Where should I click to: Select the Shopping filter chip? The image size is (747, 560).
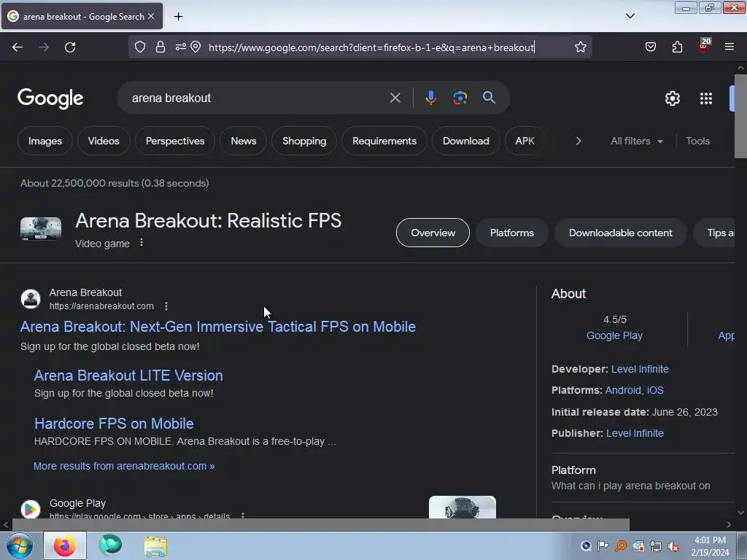tap(304, 141)
